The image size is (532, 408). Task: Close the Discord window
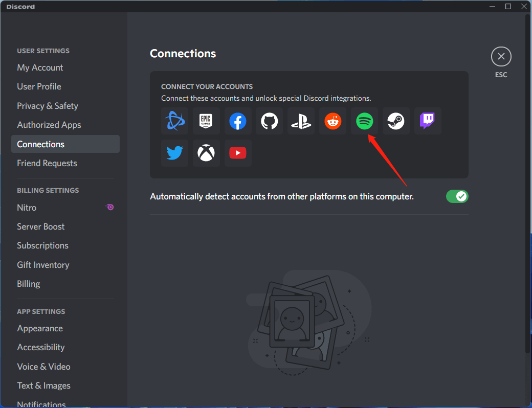pos(523,7)
